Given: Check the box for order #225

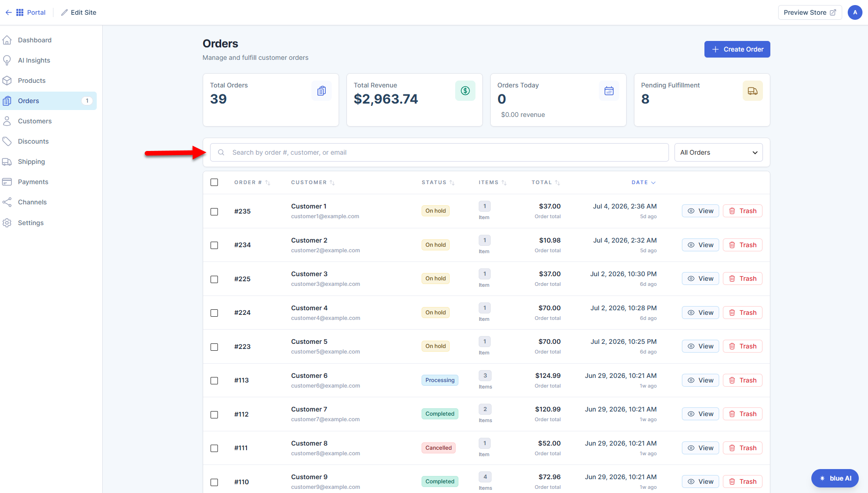Looking at the screenshot, I should (214, 279).
